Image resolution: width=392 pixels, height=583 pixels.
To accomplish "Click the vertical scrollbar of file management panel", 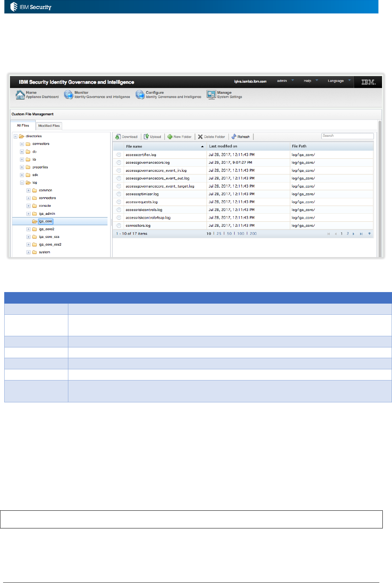I will pyautogui.click(x=380, y=188).
